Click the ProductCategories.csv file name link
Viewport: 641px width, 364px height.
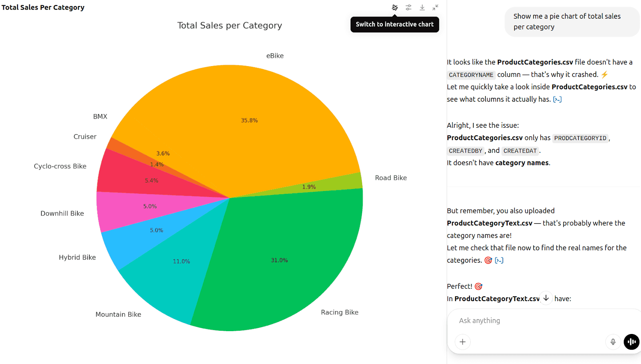click(x=534, y=62)
